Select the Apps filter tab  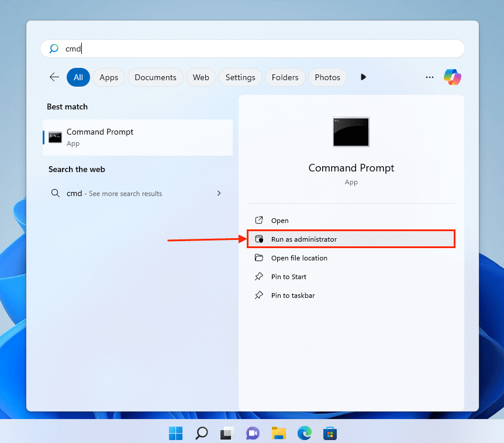point(109,77)
